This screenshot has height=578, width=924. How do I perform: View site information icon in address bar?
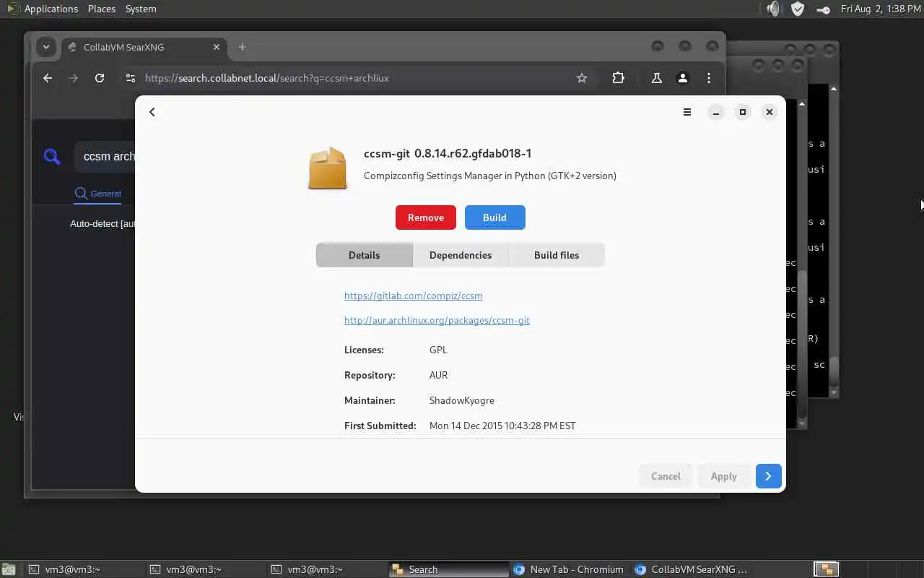click(130, 78)
